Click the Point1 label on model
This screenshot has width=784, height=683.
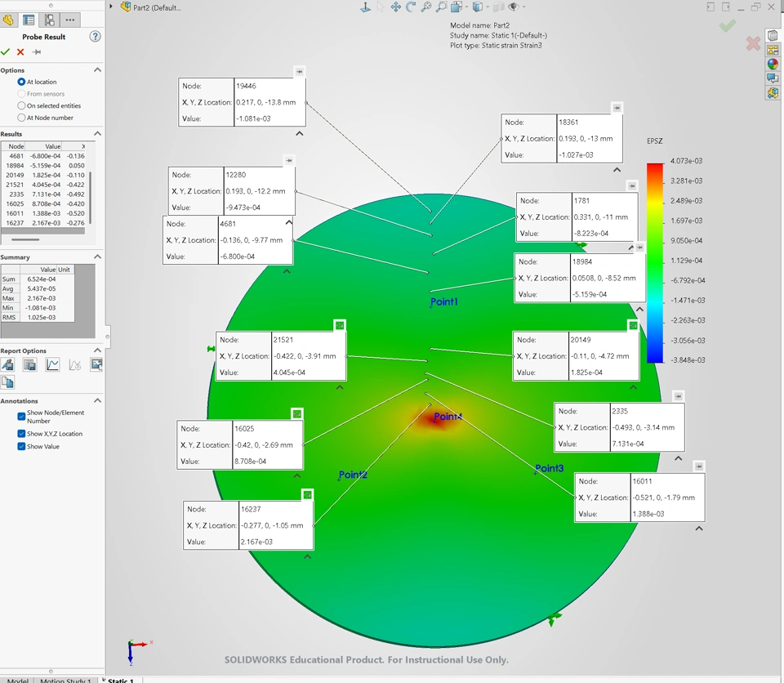tap(444, 301)
